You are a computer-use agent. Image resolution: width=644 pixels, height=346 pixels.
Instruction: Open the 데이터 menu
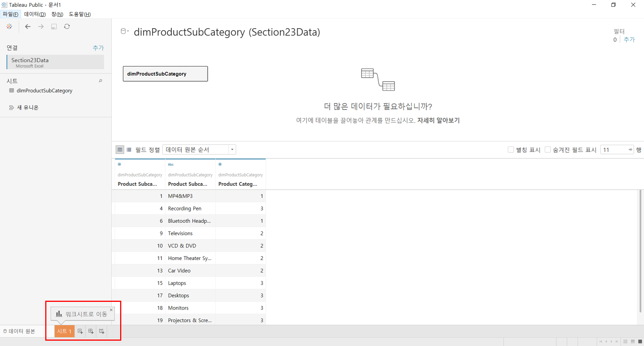pos(35,14)
